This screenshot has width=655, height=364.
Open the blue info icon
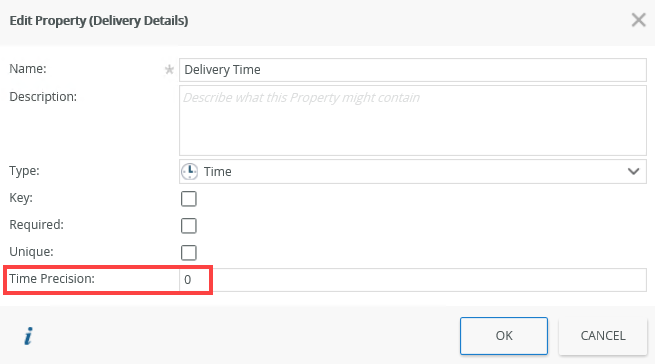point(28,336)
